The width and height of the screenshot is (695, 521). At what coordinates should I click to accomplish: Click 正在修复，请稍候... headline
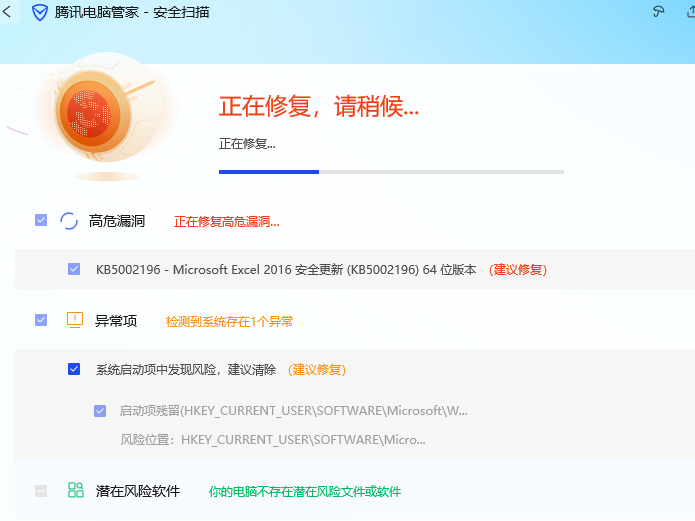click(x=319, y=106)
